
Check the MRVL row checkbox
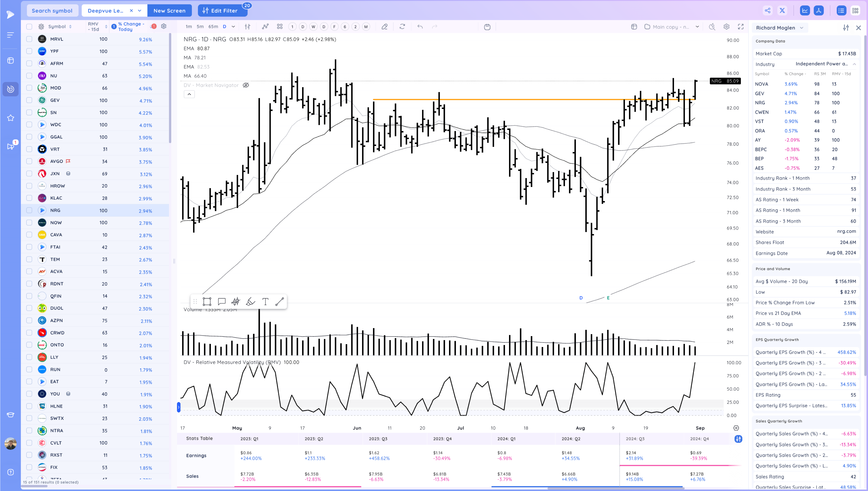pos(29,39)
